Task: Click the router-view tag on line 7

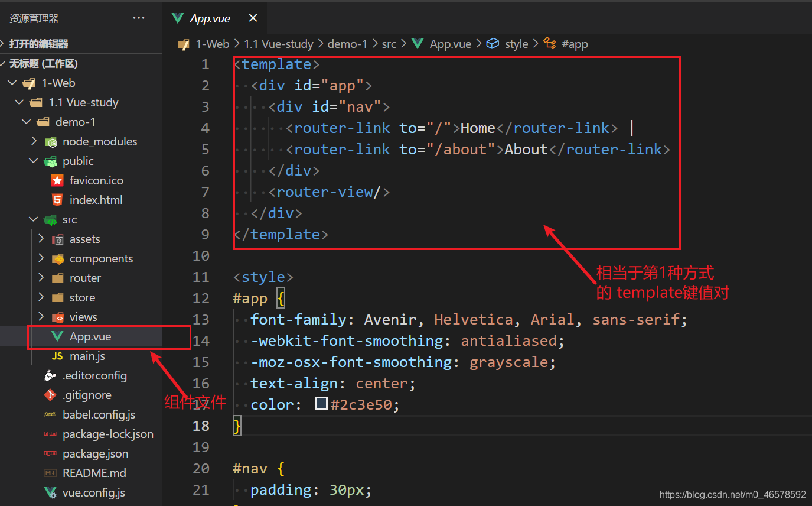Action: click(324, 192)
